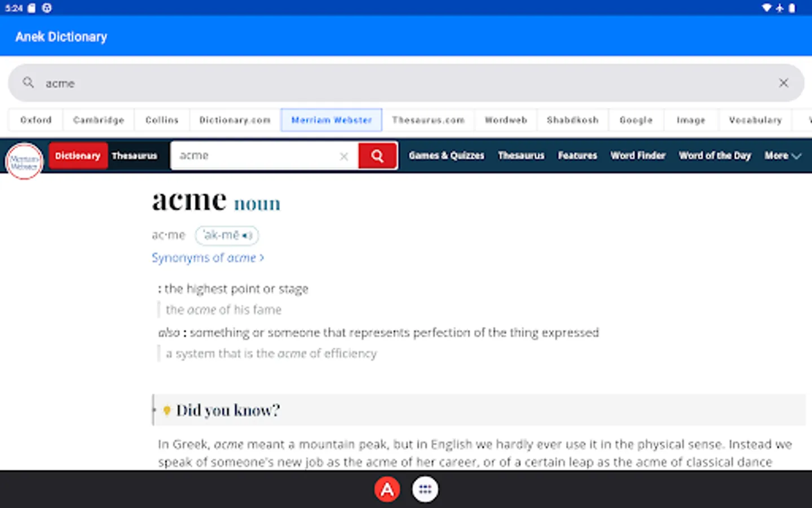Switch to the Oxford tab
812x508 pixels.
pyautogui.click(x=36, y=120)
